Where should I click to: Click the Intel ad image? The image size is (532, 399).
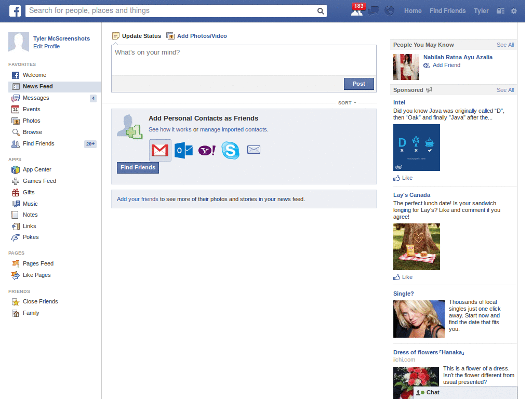pos(417,148)
